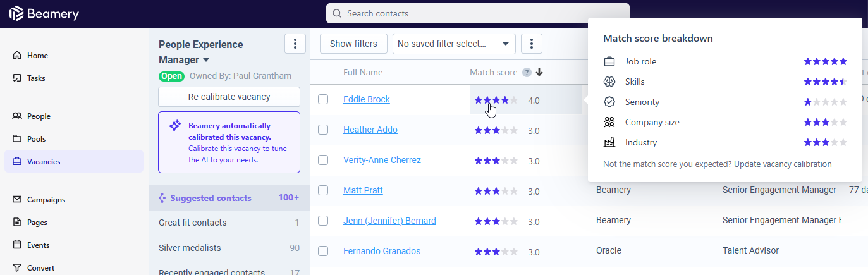Expand People Experience Manager vacancy dropdown arrow
868x275 pixels.
tap(205, 61)
